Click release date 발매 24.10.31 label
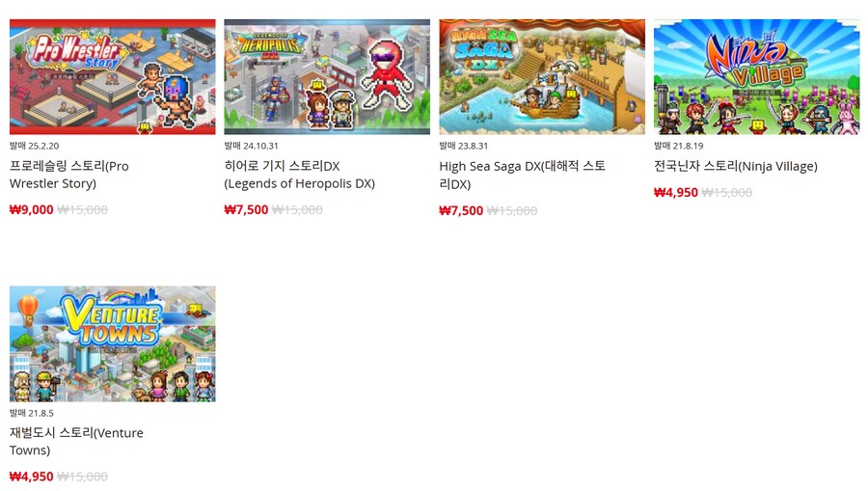 click(x=252, y=146)
